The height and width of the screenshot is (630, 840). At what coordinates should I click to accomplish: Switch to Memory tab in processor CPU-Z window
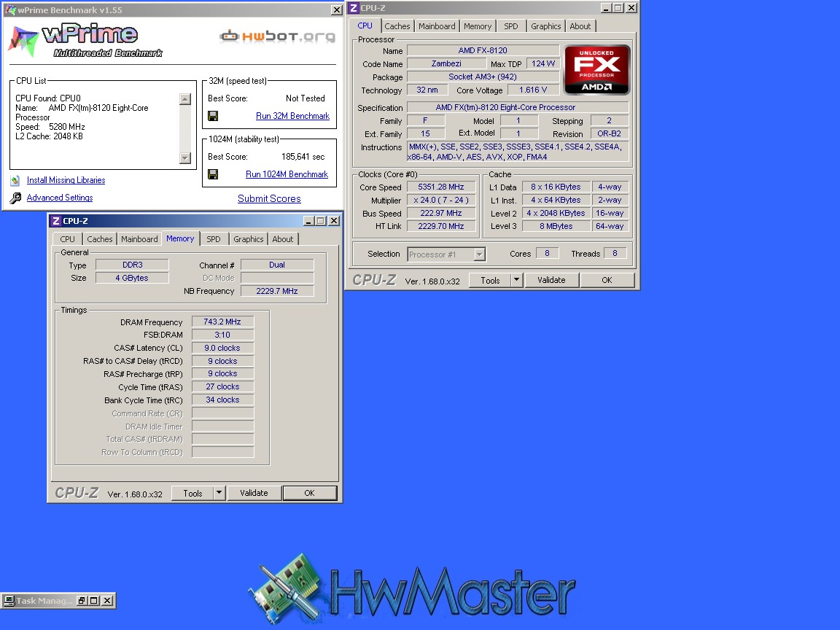point(478,26)
